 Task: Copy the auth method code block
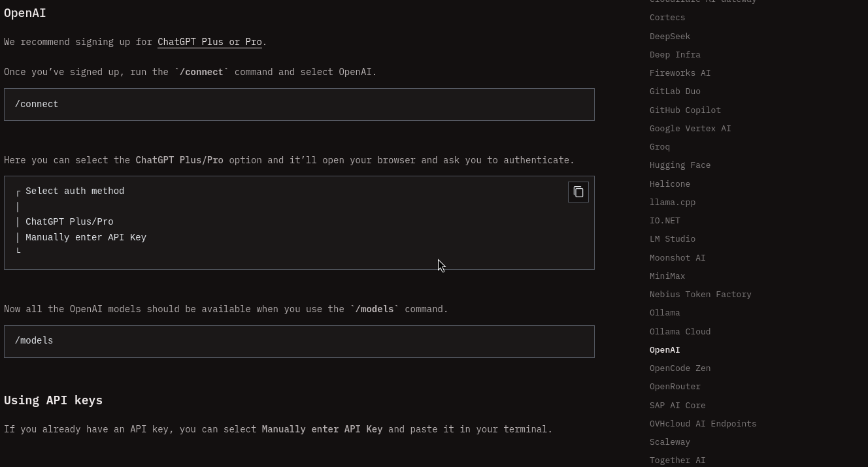578,192
